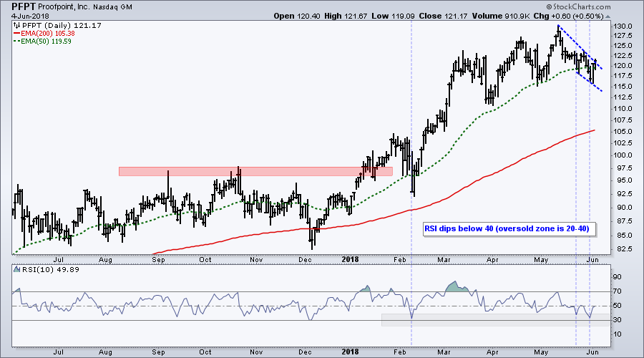The height and width of the screenshot is (358, 644).
Task: Click the price bar icon before PFPT (Daily)
Action: [17, 26]
